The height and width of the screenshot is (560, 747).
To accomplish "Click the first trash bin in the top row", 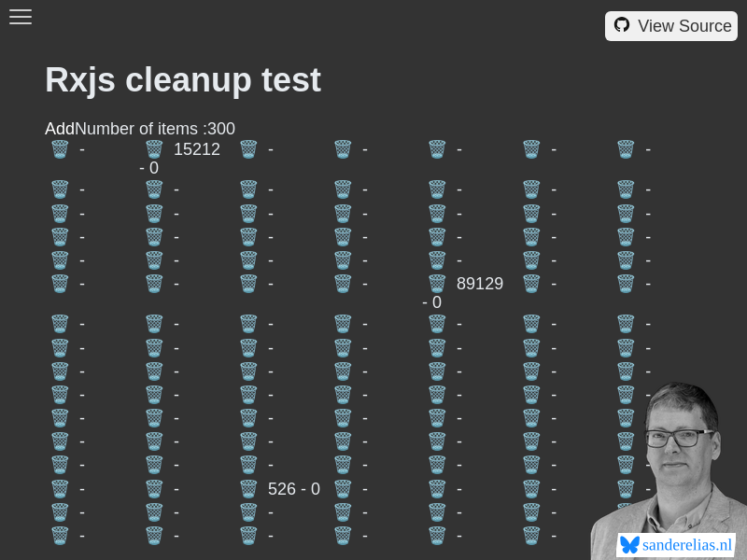I will (59, 148).
